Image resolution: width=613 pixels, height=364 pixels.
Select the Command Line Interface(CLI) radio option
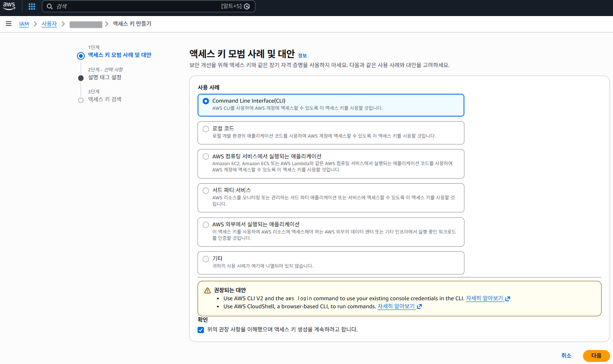coord(206,101)
